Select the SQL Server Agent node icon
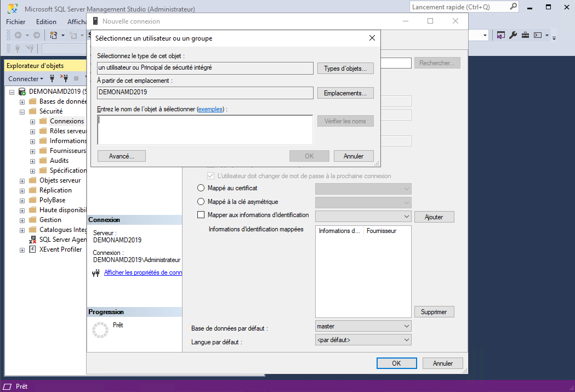The height and width of the screenshot is (392, 575). pyautogui.click(x=33, y=240)
